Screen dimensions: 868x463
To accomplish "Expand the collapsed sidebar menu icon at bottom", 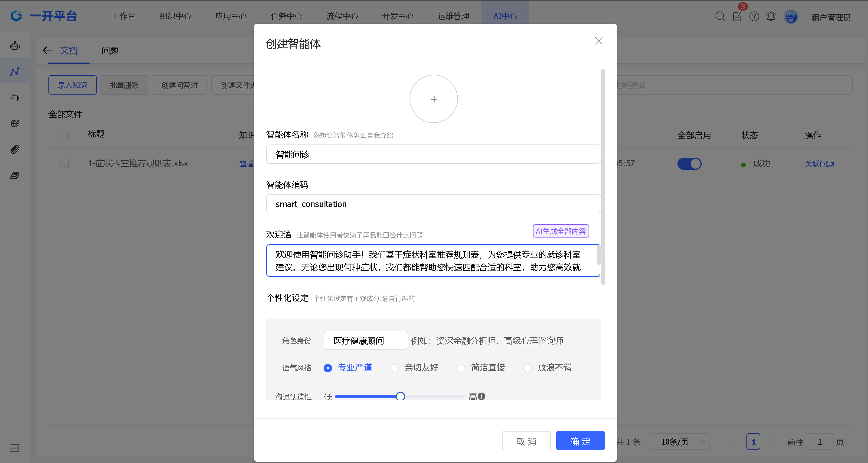I will tap(15, 448).
